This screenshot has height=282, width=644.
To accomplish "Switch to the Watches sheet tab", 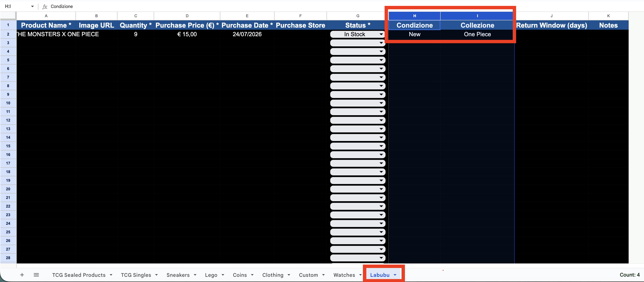I will coord(344,275).
